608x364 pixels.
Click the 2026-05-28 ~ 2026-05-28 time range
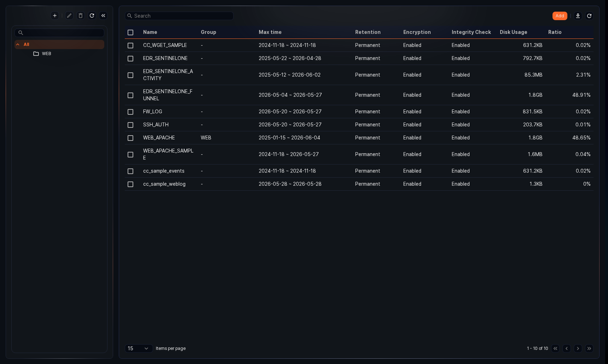pos(290,184)
